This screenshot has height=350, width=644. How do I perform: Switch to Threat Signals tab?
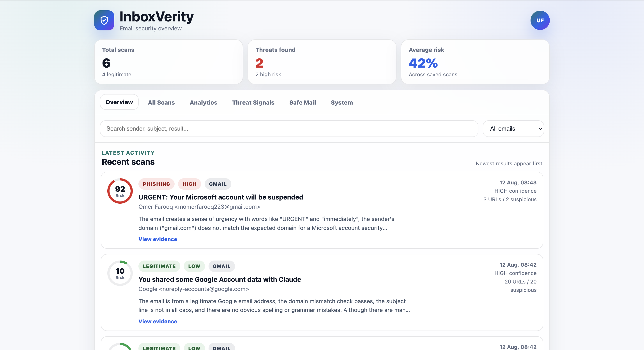(x=253, y=102)
